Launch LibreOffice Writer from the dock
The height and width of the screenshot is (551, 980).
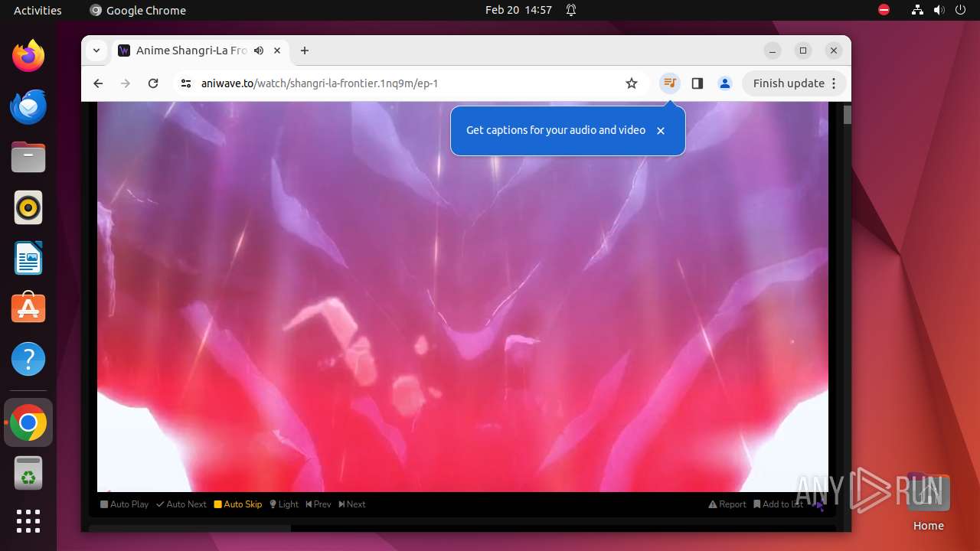28,258
